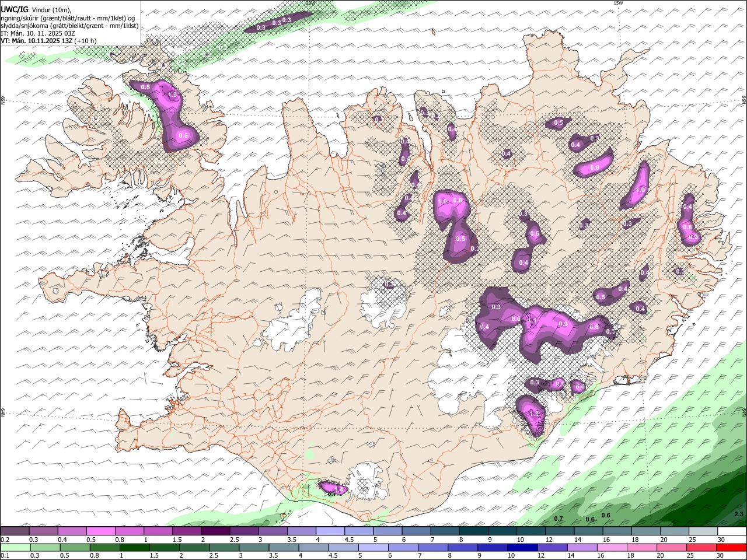Select the 0.1 label under the rain legend
This screenshot has width=747, height=560.
point(5,556)
